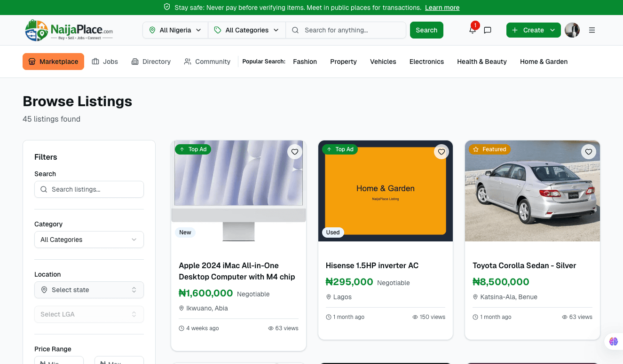Click the notification bell icon
Screen dimensions: 623x364
point(473,30)
